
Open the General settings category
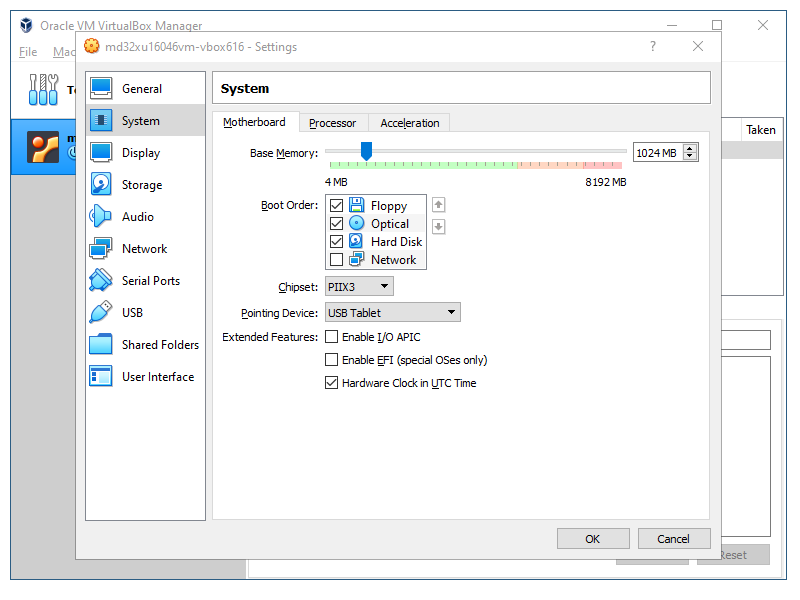[141, 89]
